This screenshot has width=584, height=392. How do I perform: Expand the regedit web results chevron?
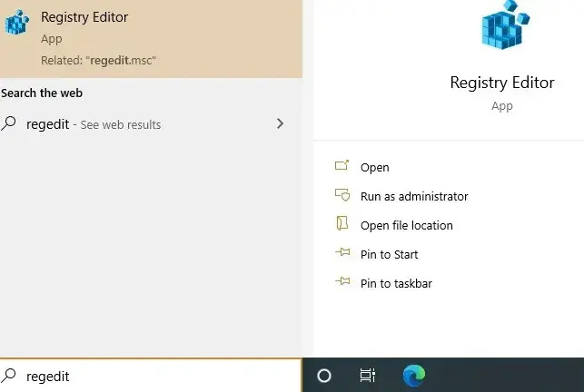tap(280, 124)
